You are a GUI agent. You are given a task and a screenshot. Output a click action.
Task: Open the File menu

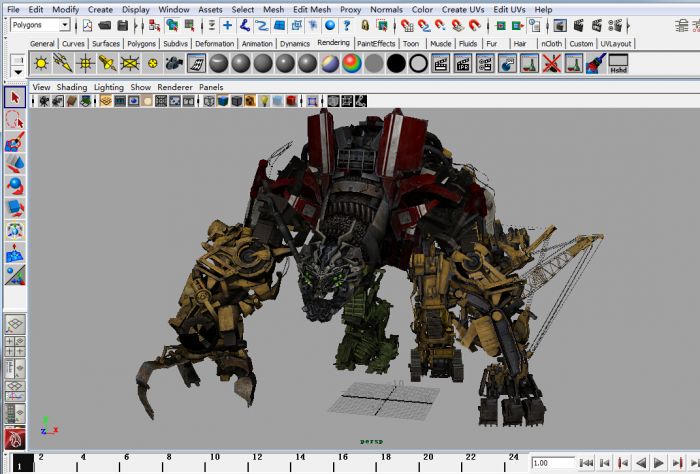coord(13,9)
